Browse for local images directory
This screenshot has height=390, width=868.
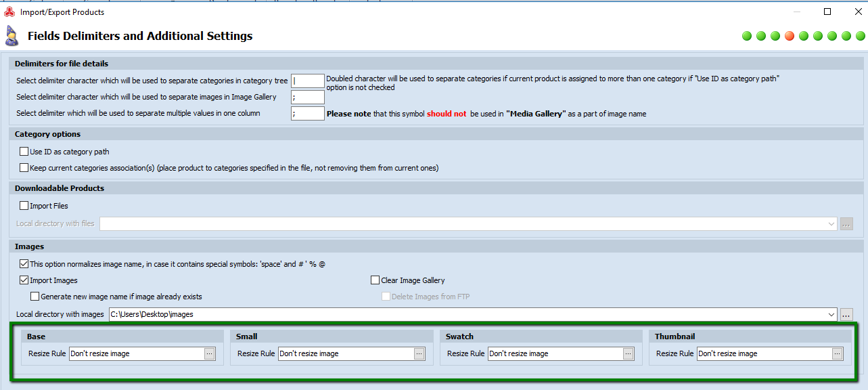click(846, 314)
